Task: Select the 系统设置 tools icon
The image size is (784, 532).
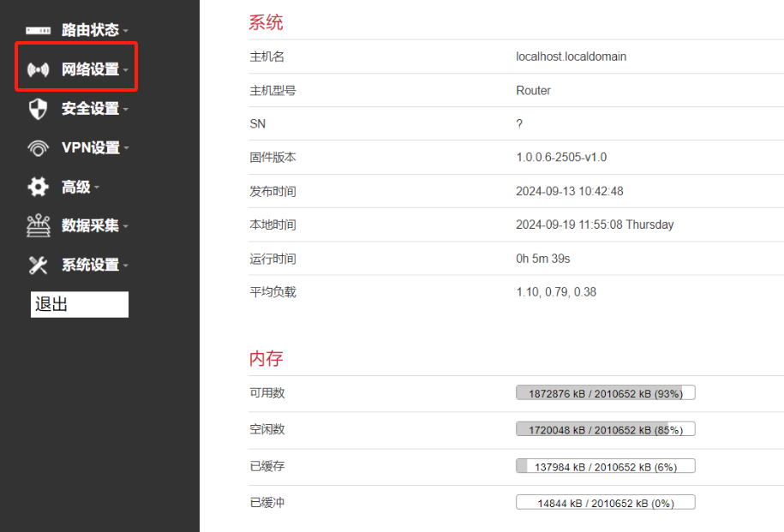Action: pos(36,265)
